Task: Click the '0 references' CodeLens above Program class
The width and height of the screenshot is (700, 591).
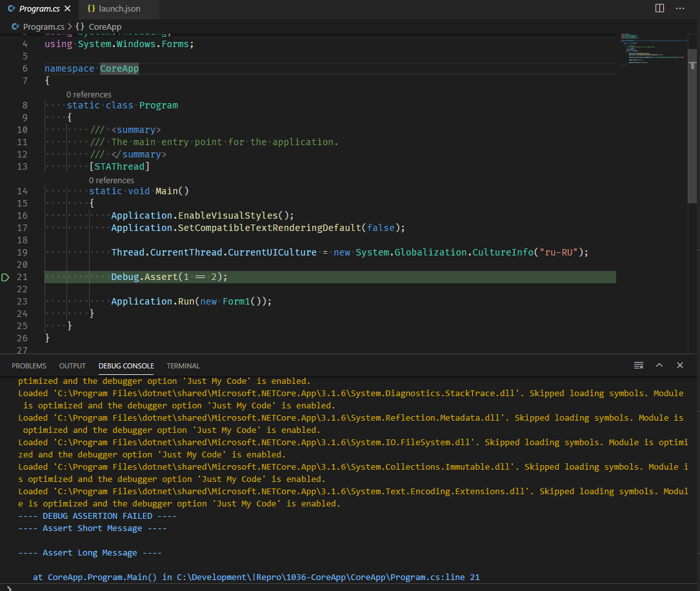Action: pos(89,95)
